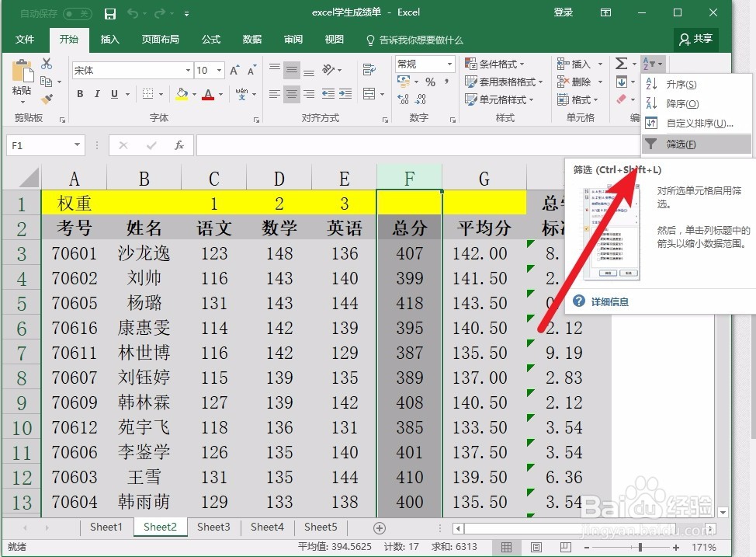Click the Redo arrow icon

point(160,13)
